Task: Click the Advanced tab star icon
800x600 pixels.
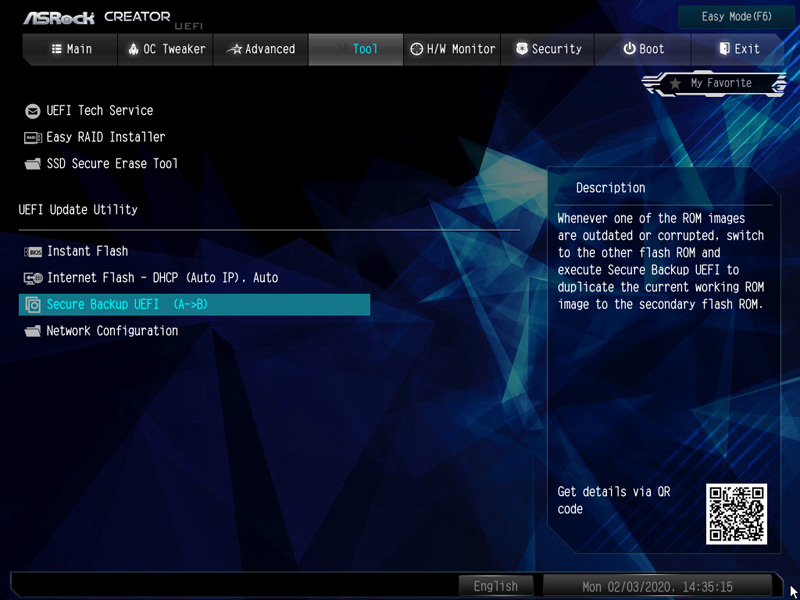Action: 234,49
